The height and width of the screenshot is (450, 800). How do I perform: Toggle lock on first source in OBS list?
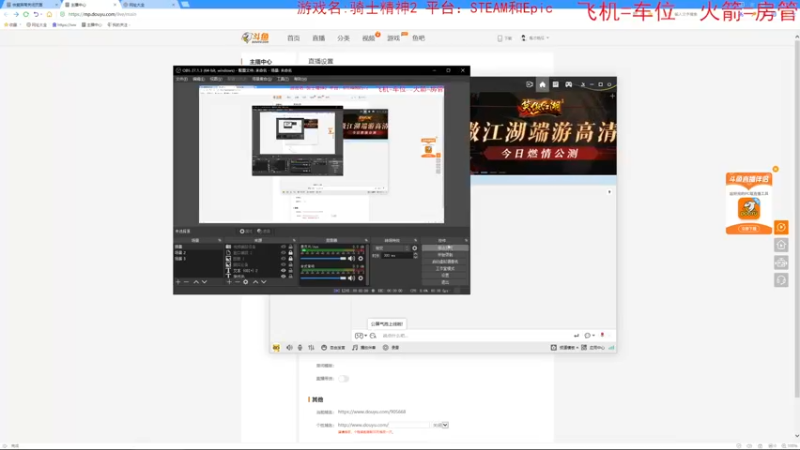coord(290,247)
